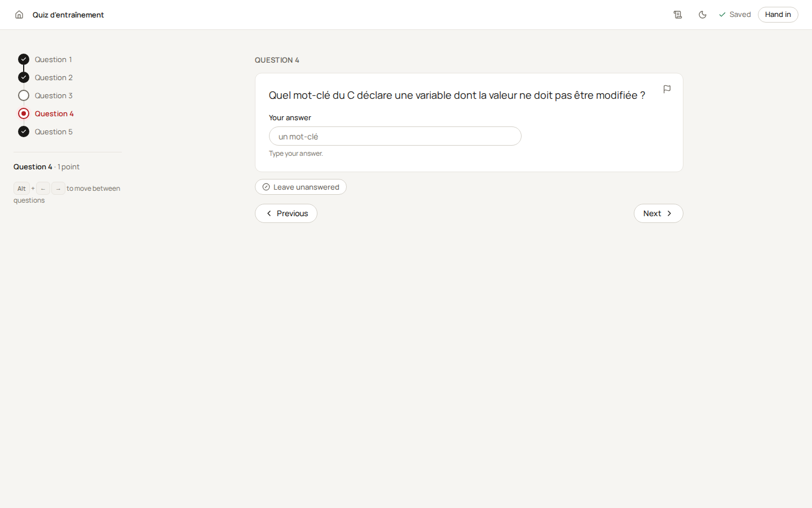Toggle dark mode moon icon

[x=703, y=15]
